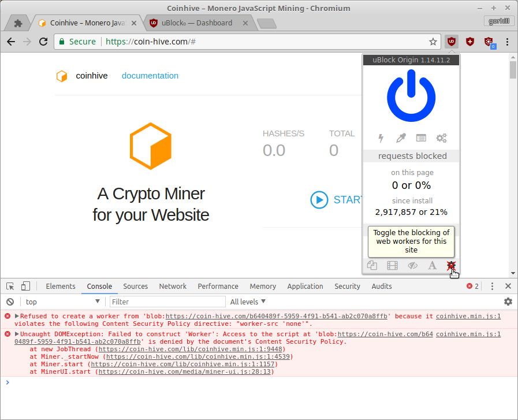Image resolution: width=518 pixels, height=420 pixels.
Task: Close the Coinhive tab
Action: click(x=134, y=23)
